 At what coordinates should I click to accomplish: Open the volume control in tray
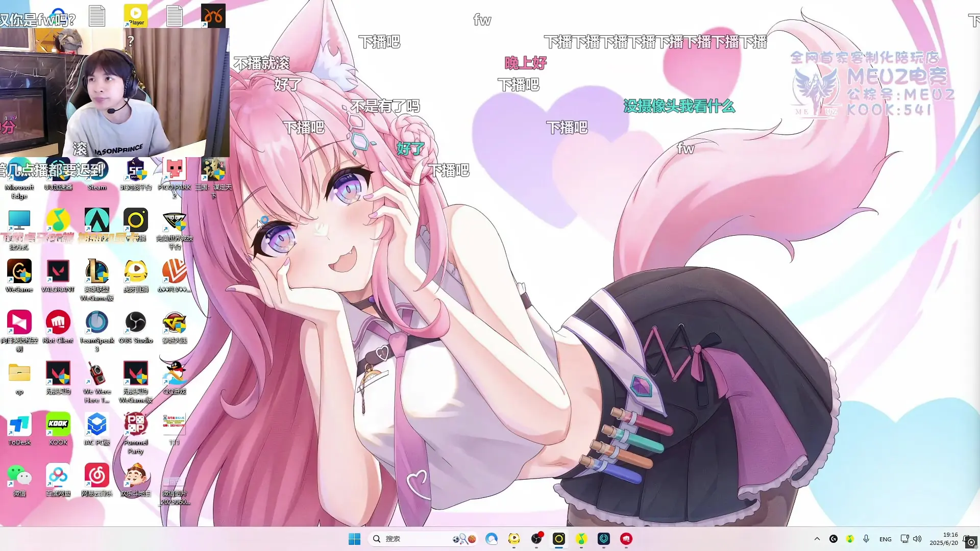coord(917,539)
